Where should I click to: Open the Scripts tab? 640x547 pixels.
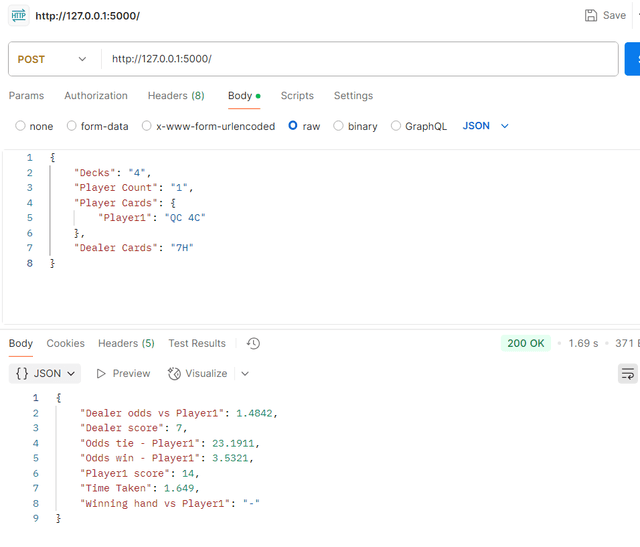coord(297,96)
